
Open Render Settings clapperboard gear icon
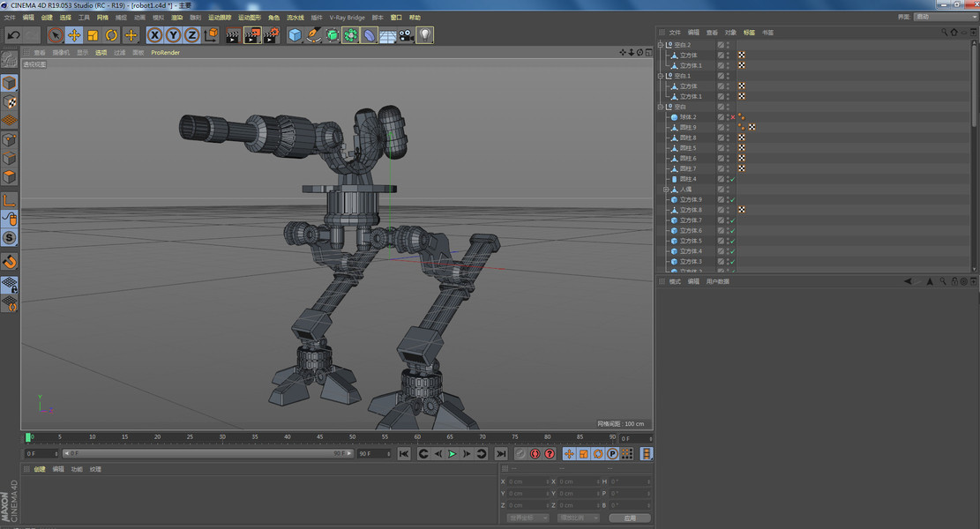point(271,35)
